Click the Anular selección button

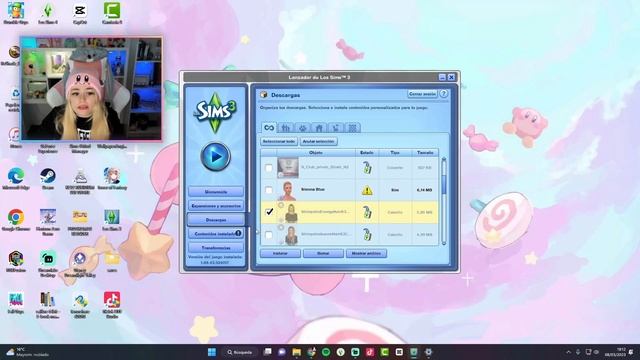319,142
